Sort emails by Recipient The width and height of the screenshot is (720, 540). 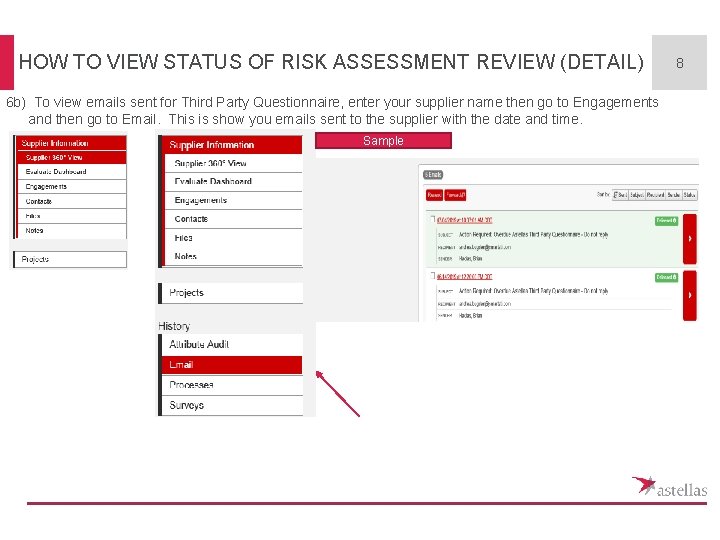655,195
